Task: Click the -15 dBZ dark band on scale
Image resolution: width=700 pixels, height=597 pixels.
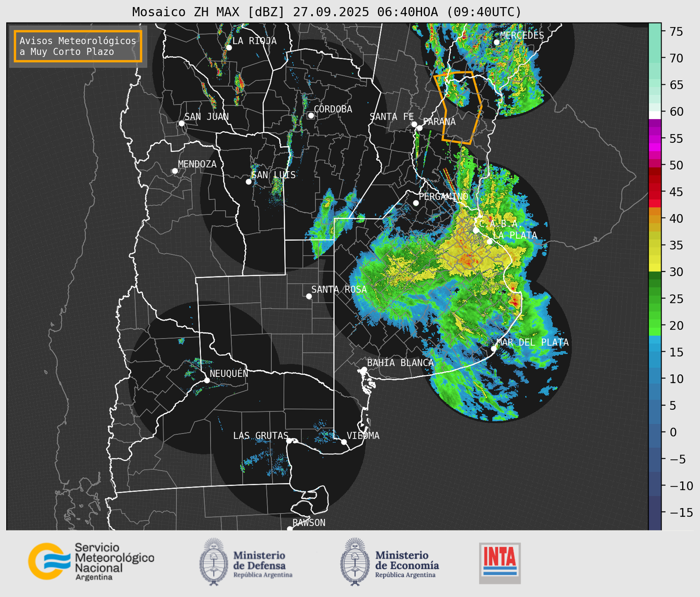Action: 655,512
